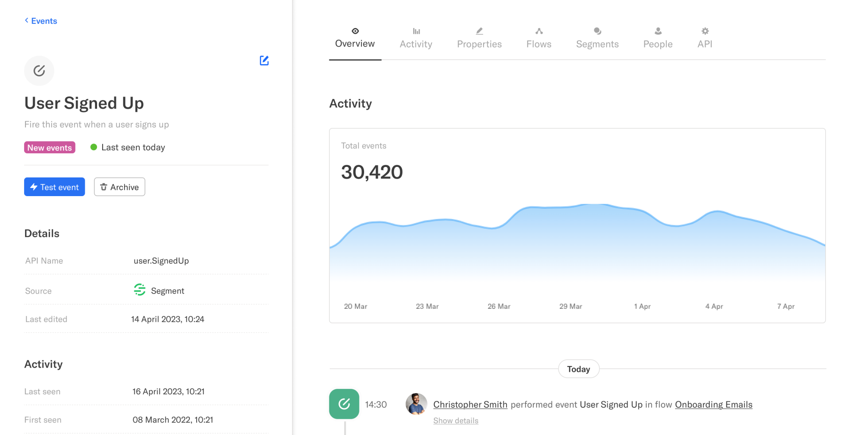868x435 pixels.
Task: Click the People person icon
Action: 658,31
